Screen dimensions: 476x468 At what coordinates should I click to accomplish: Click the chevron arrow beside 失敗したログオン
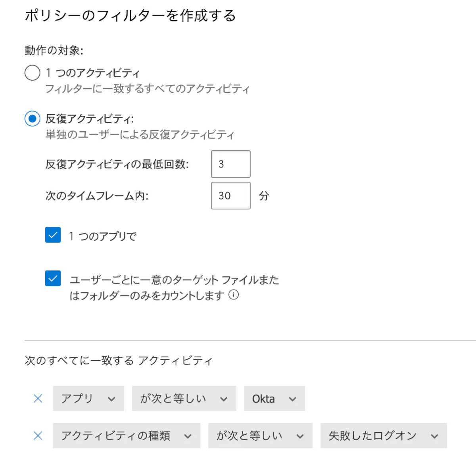pos(435,436)
